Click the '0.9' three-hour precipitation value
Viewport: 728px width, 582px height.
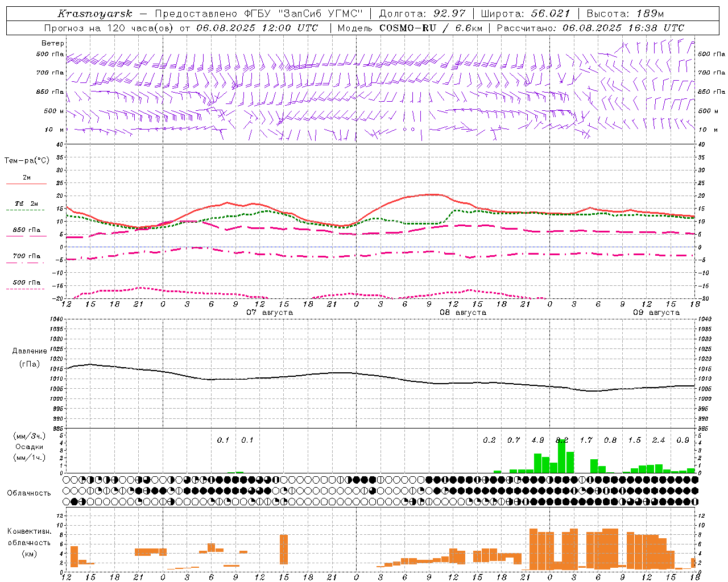pyautogui.click(x=682, y=440)
